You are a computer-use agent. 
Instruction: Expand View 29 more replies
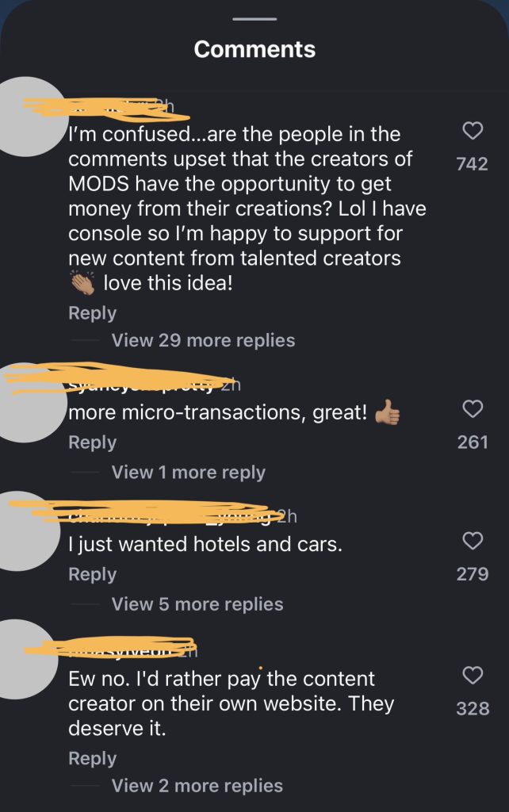[203, 340]
